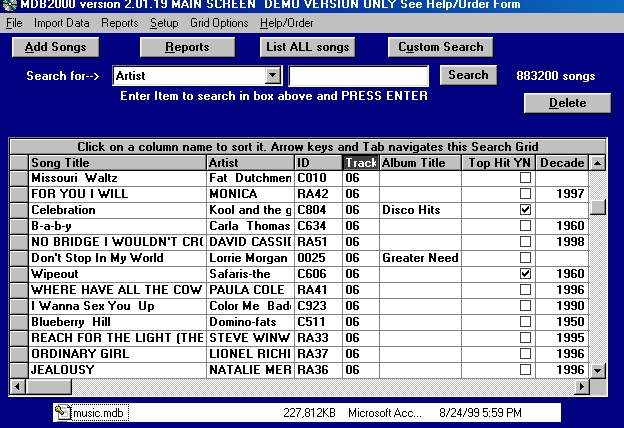Click the horizontal scroll left arrow
Image resolution: width=624 pixels, height=428 pixels.
pyautogui.click(x=17, y=386)
